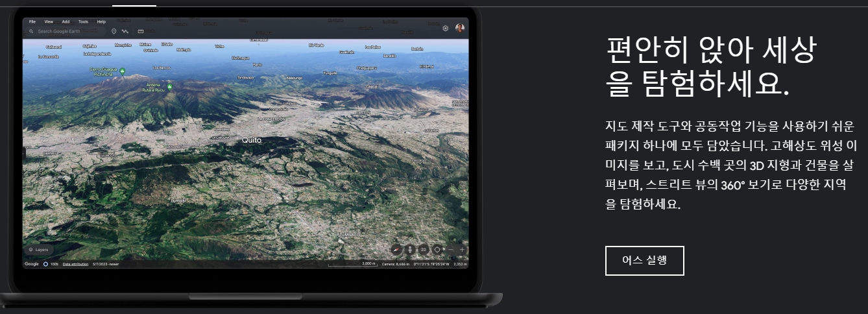
Task: Click the my-location target icon
Action: pos(437,249)
